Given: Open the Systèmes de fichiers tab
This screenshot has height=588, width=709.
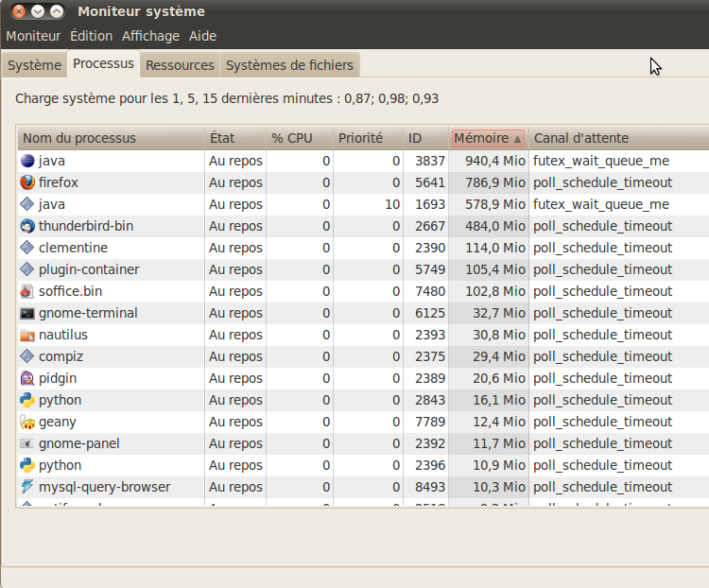Looking at the screenshot, I should [289, 65].
